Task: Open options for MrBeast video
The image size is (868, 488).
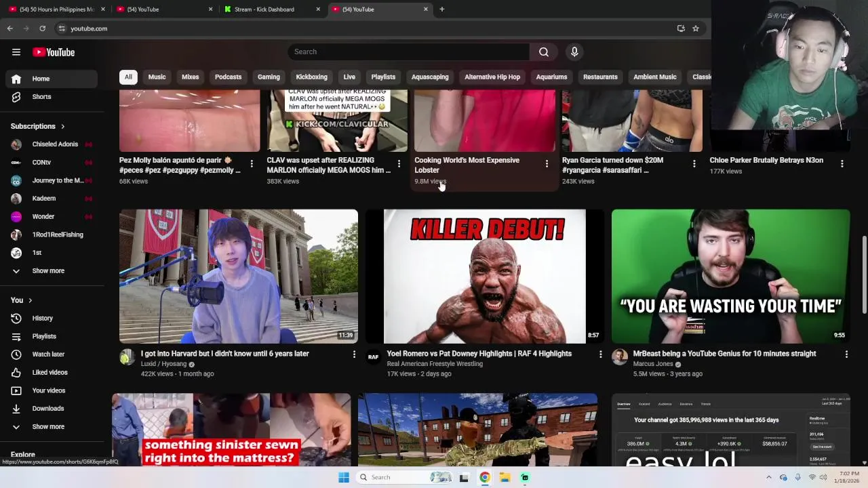Action: [x=846, y=354]
